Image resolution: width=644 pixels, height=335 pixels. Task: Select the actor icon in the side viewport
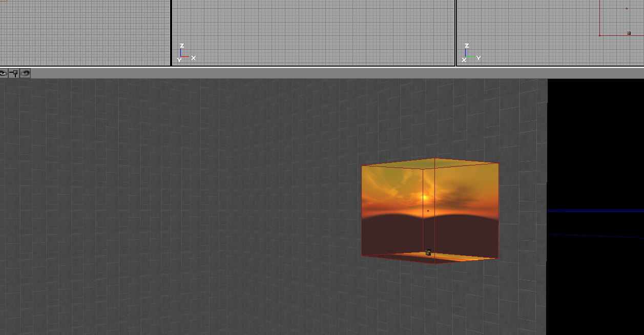tap(629, 33)
